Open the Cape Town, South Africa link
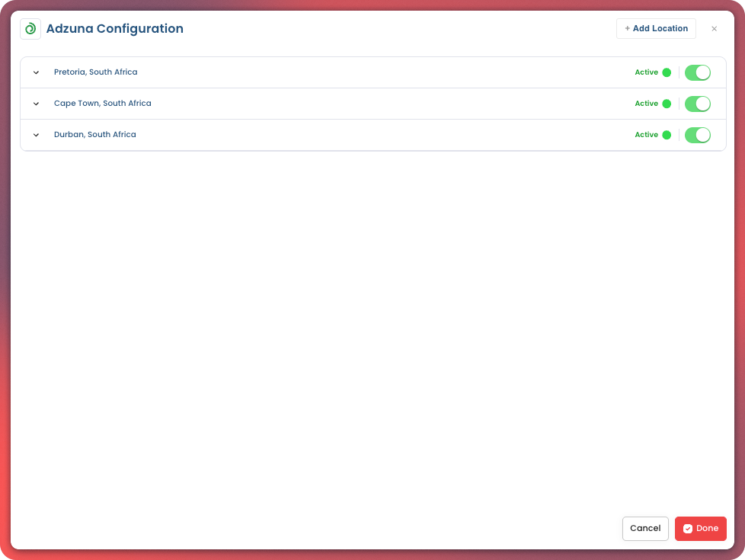Screen dimensions: 745x560 click(x=102, y=103)
